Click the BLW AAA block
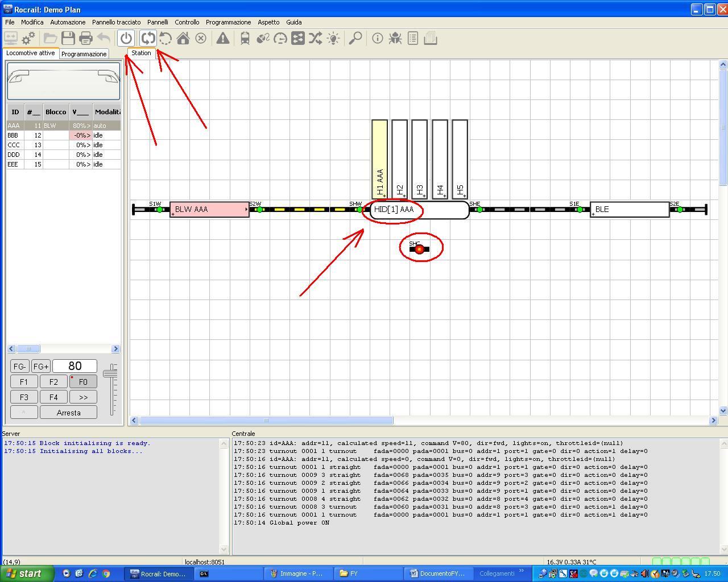728x582 pixels. click(x=209, y=210)
